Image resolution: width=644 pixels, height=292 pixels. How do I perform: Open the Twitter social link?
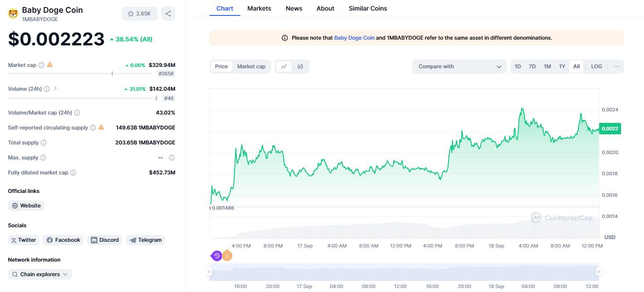click(24, 240)
